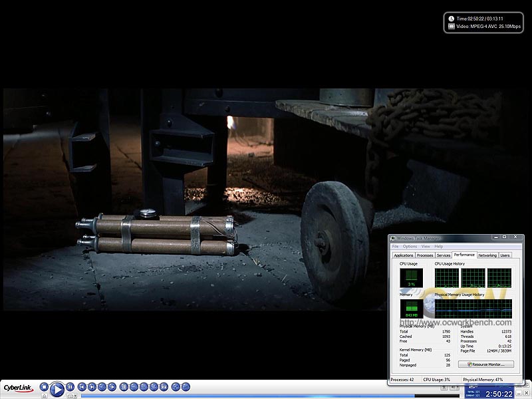Click the Time 02:50:22 / 03:13:11 overlay

479,19
